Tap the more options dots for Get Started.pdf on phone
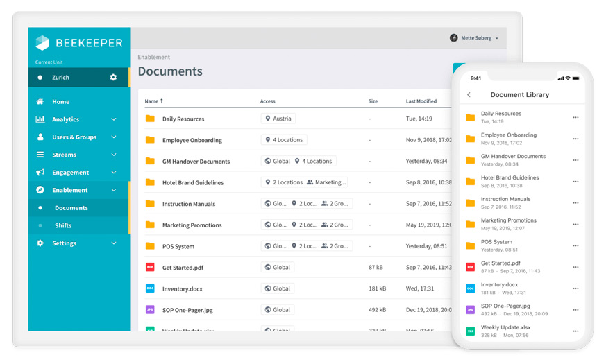The height and width of the screenshot is (364, 606). pyautogui.click(x=575, y=267)
